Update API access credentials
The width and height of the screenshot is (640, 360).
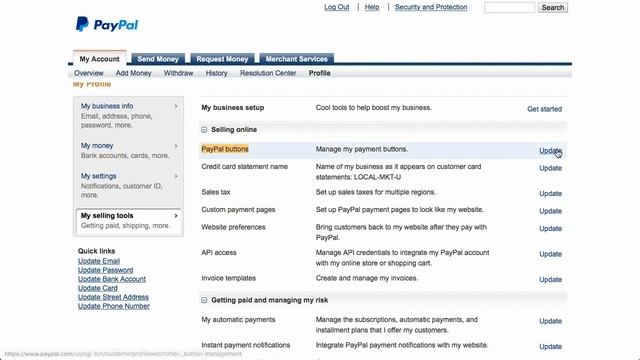click(550, 254)
